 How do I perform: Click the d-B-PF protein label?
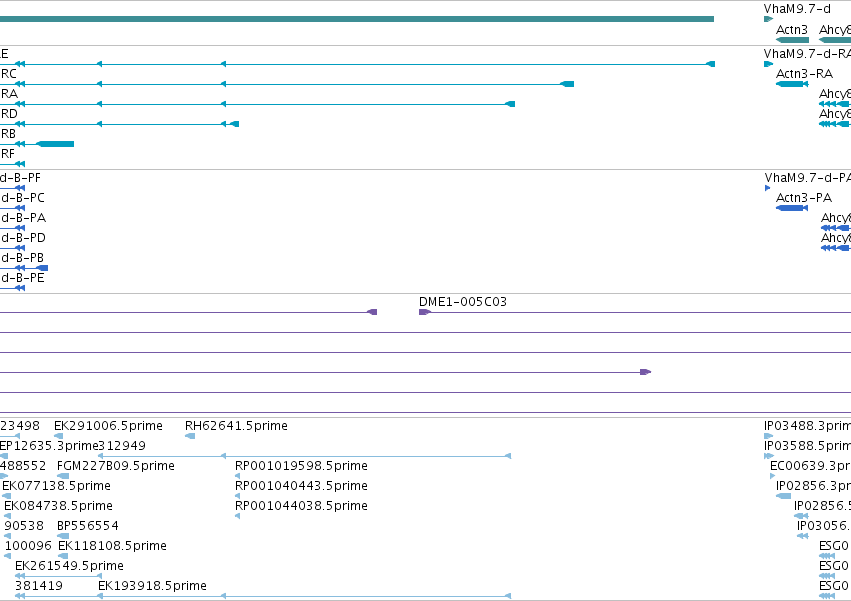click(20, 178)
